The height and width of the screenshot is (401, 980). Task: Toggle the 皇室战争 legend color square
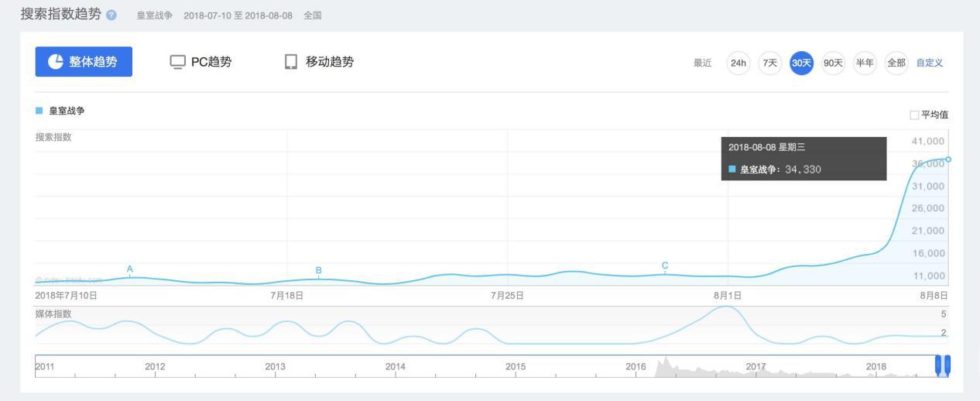click(39, 111)
